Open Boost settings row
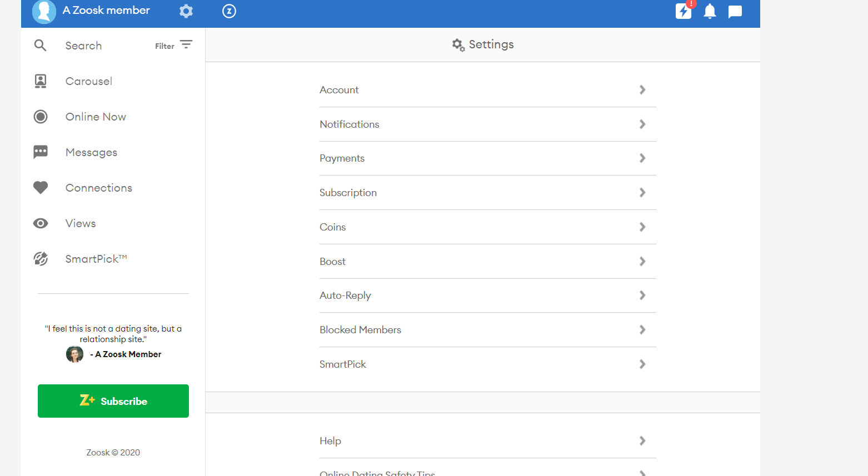 tap(488, 262)
